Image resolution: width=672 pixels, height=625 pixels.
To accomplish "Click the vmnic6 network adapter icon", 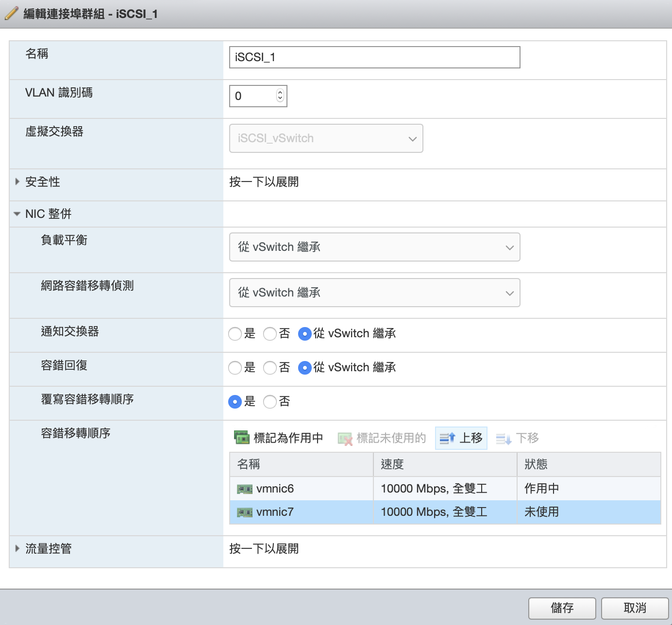I will coord(245,489).
